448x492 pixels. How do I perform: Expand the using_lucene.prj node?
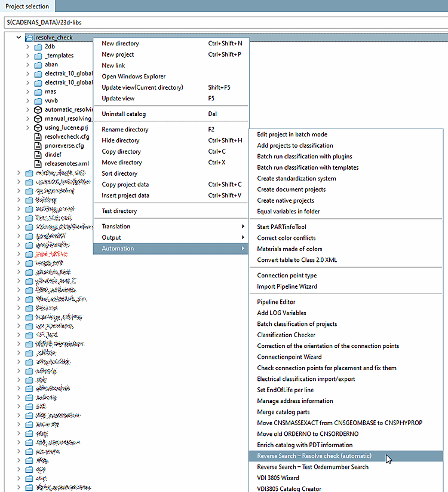[x=27, y=128]
